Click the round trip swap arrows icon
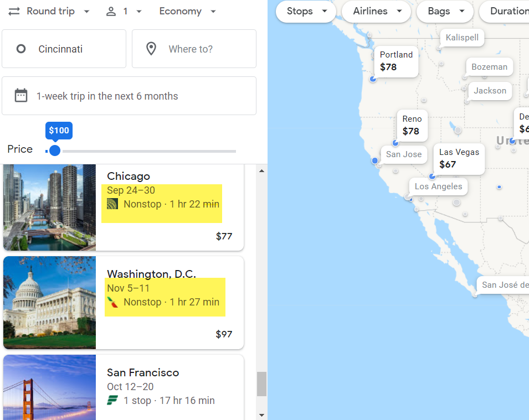Viewport: 529px width, 420px height. (x=14, y=12)
